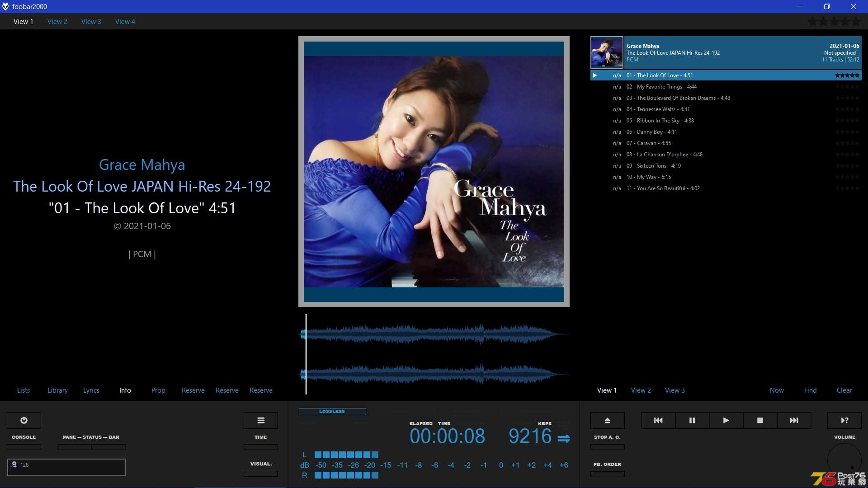
Task: Click the star rating in the top right corner
Action: tap(834, 21)
